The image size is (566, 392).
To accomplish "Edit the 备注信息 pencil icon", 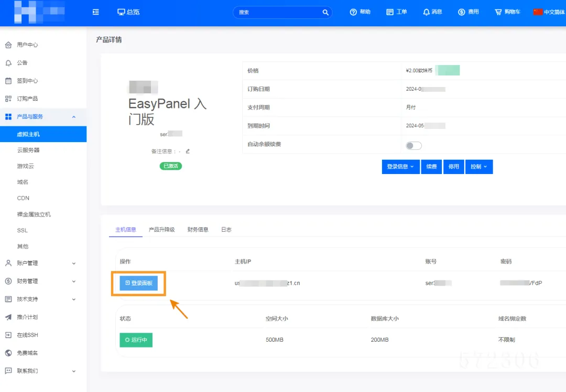I will click(188, 151).
